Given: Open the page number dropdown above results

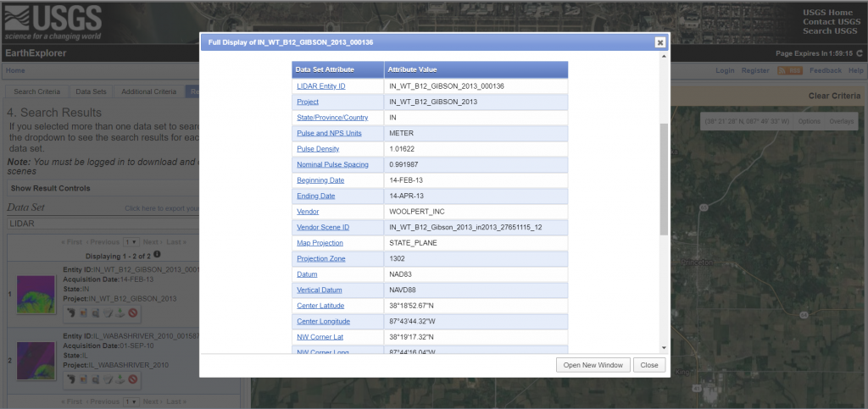Looking at the screenshot, I should (131, 242).
